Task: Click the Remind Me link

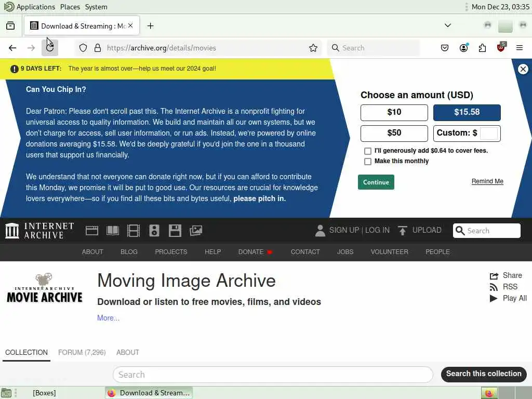Action: tap(487, 181)
